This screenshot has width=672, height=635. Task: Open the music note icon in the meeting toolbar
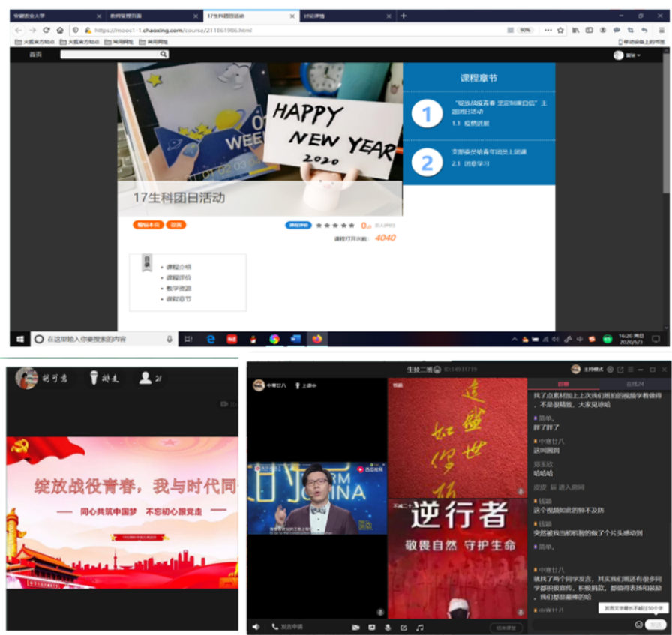420,627
